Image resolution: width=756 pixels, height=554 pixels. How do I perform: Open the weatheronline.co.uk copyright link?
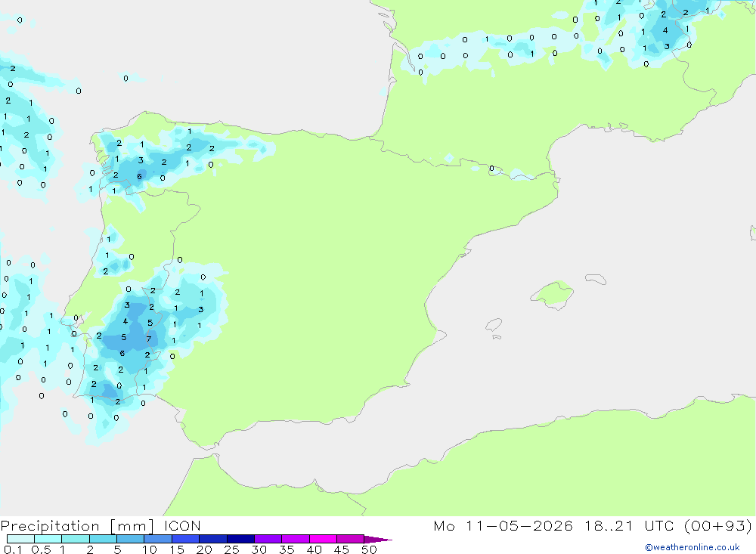(x=692, y=547)
